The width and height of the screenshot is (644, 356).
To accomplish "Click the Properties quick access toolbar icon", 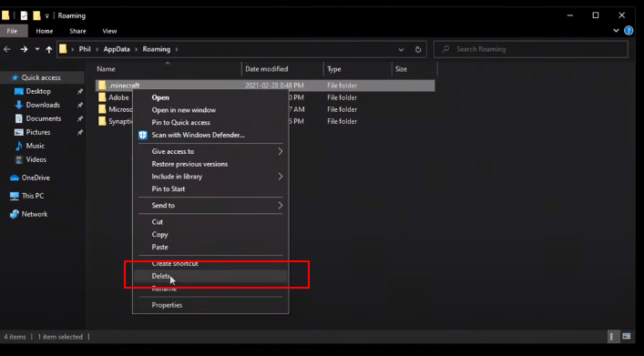I will 24,15.
